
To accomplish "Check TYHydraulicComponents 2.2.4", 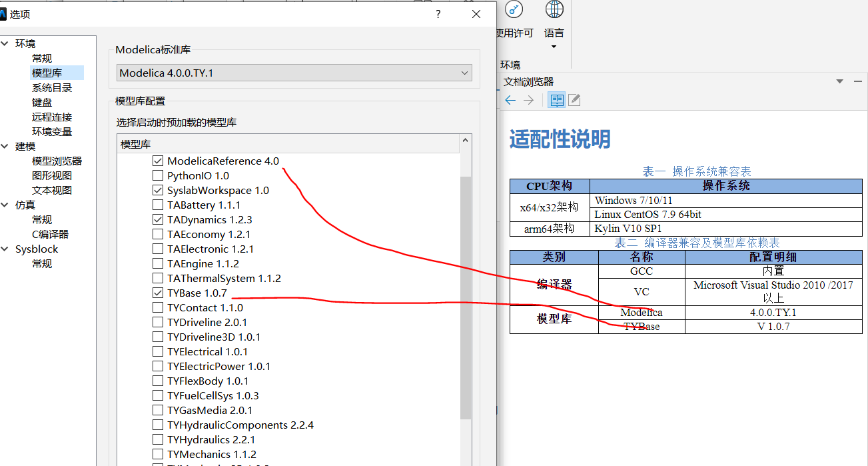I will [158, 425].
